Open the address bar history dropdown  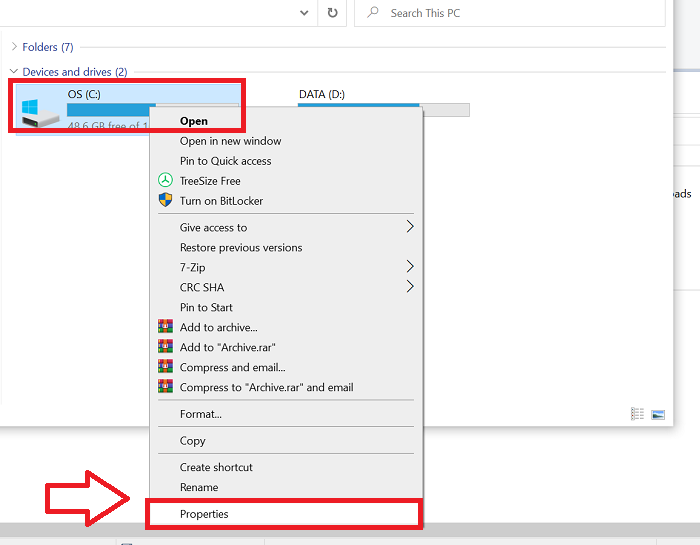click(x=304, y=13)
